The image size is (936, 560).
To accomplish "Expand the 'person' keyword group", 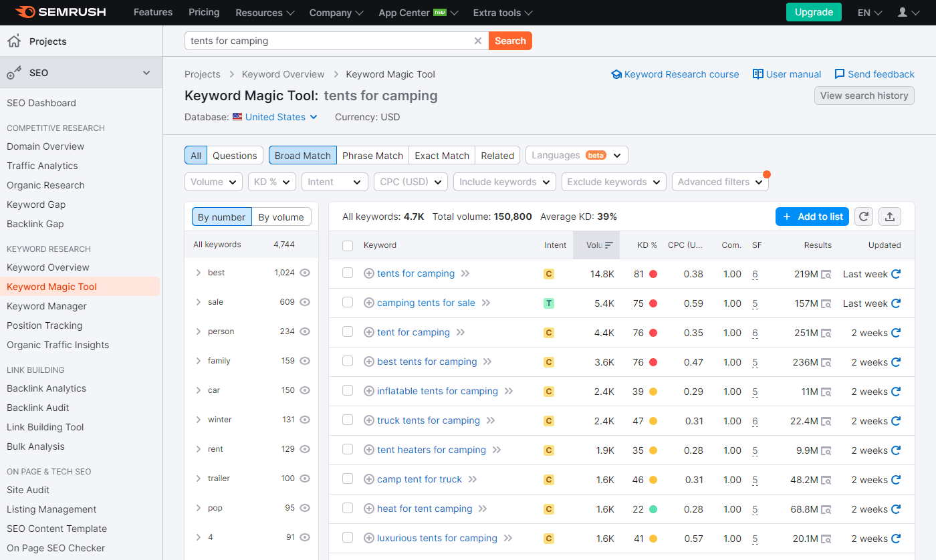I will 199,331.
